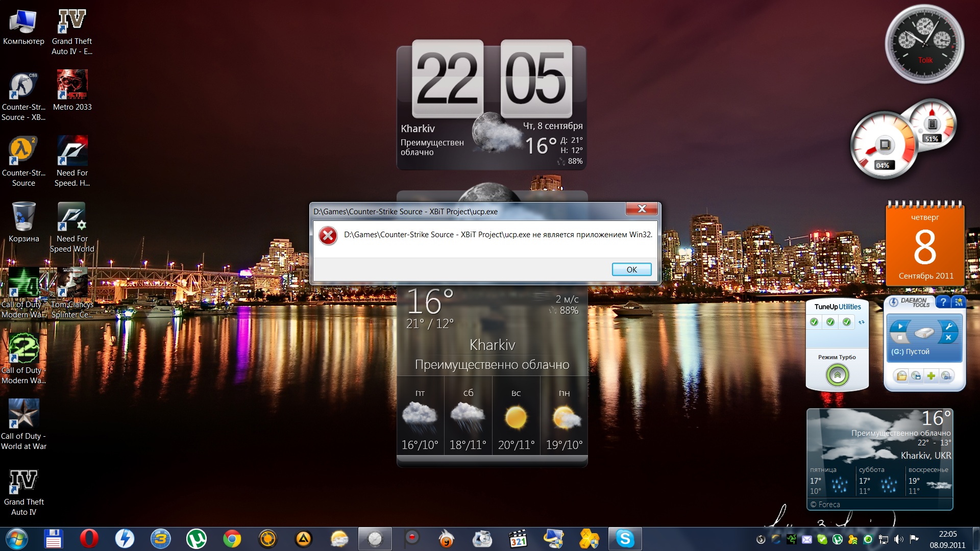Open volume control in the system tray
This screenshot has height=551, width=980.
898,539
